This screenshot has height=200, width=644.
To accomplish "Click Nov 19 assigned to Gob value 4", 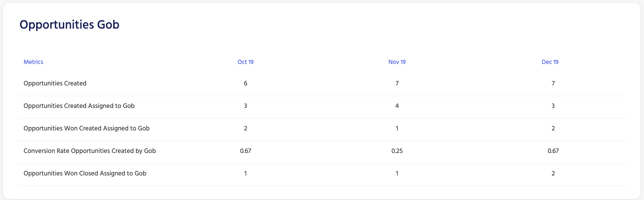I will coord(397,106).
